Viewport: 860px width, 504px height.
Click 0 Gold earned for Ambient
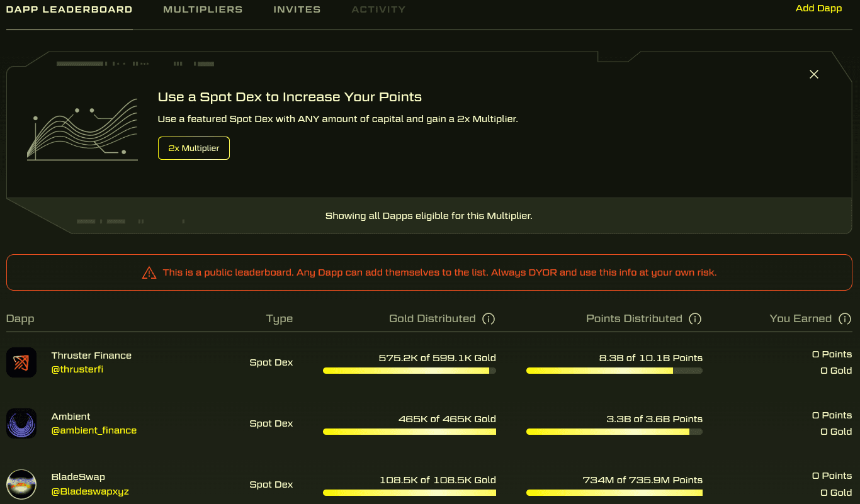pos(836,432)
